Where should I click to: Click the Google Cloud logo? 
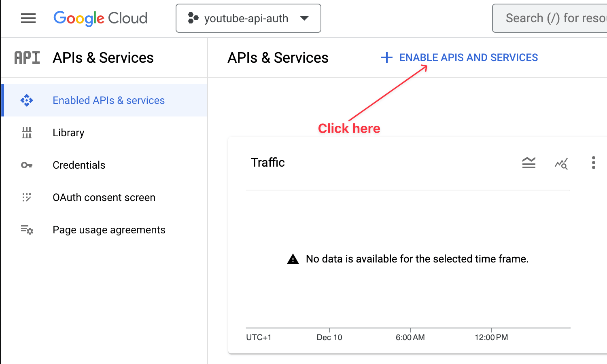100,18
